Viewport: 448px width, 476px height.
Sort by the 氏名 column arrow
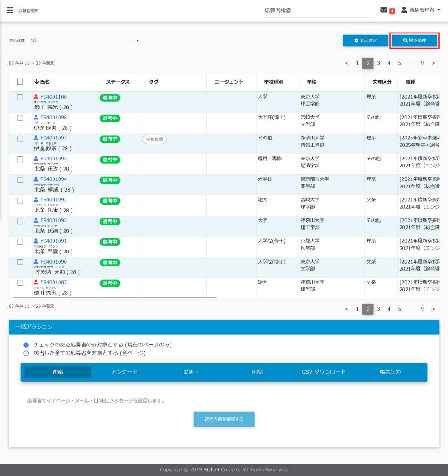(37, 82)
